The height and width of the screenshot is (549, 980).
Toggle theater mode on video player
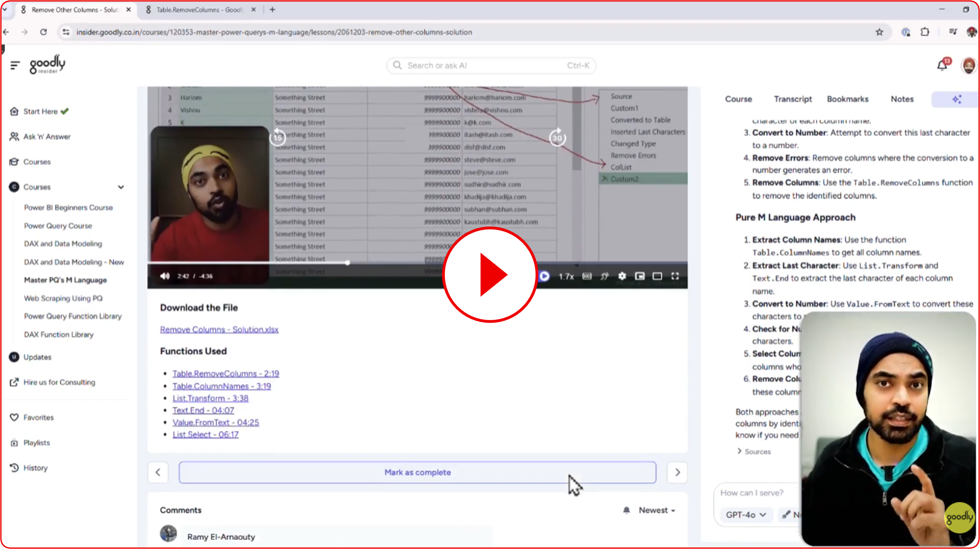point(657,276)
